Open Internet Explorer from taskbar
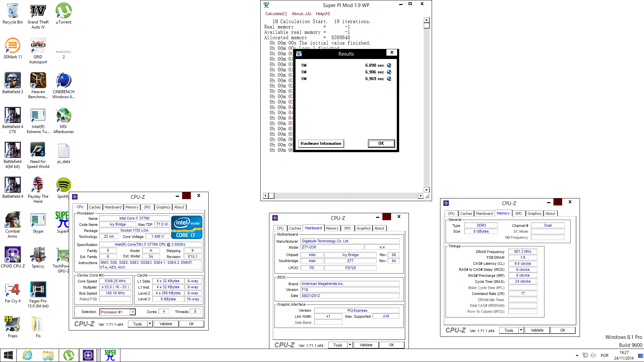The width and height of the screenshot is (644, 362). [x=28, y=355]
